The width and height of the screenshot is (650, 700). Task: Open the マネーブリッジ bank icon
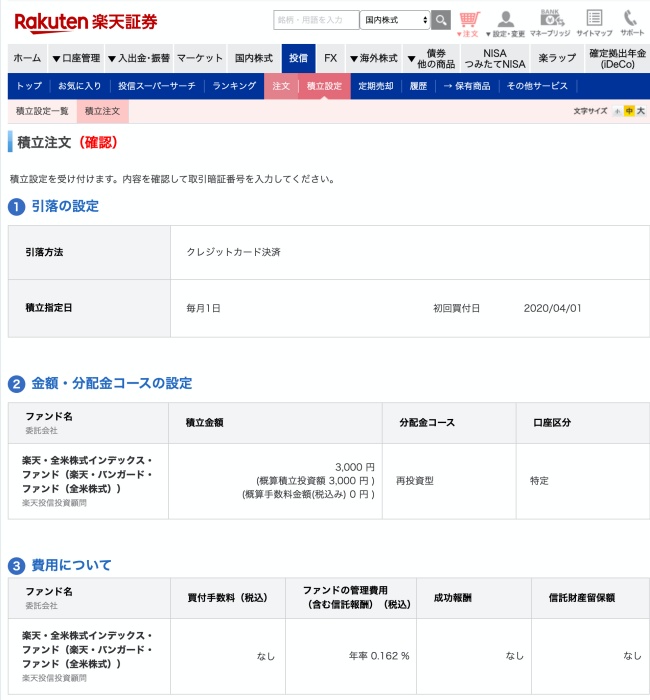pos(550,24)
